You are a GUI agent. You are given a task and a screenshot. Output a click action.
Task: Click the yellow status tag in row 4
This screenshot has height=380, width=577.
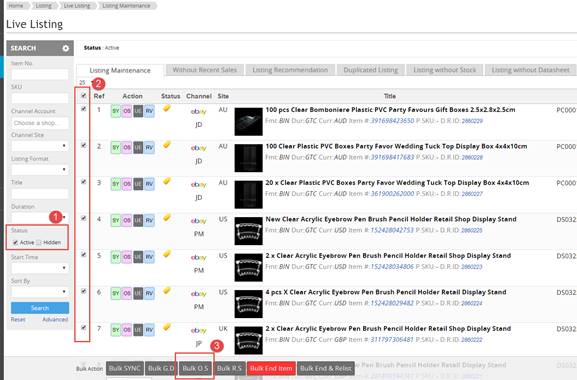point(167,217)
